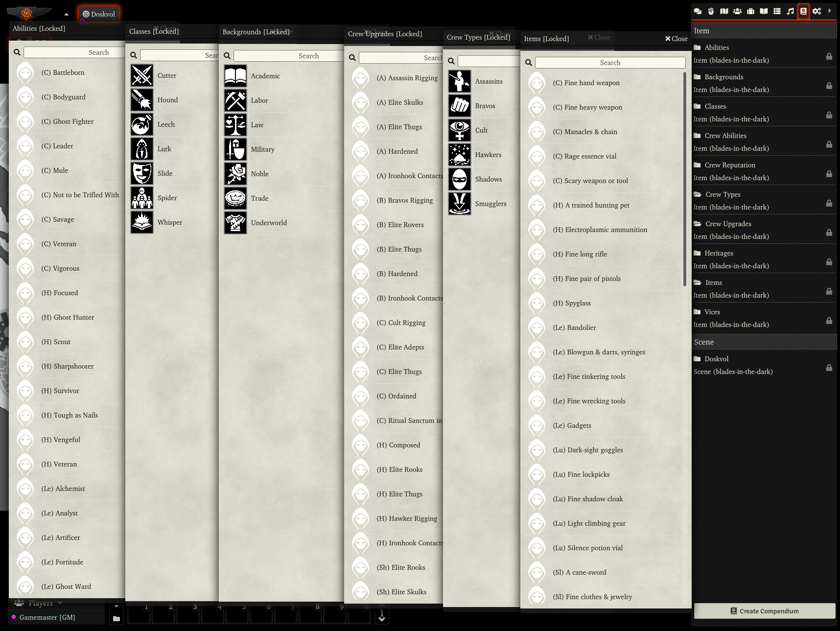Open the Military background icon
Viewport: 840px width, 631px height.
pos(235,149)
